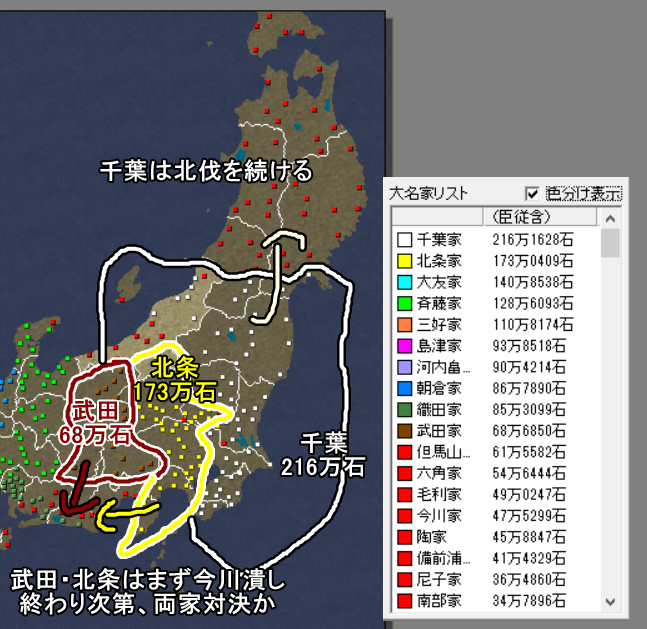The image size is (647, 629).
Task: Click the orange swatch for 三好家
Action: pyautogui.click(x=404, y=323)
